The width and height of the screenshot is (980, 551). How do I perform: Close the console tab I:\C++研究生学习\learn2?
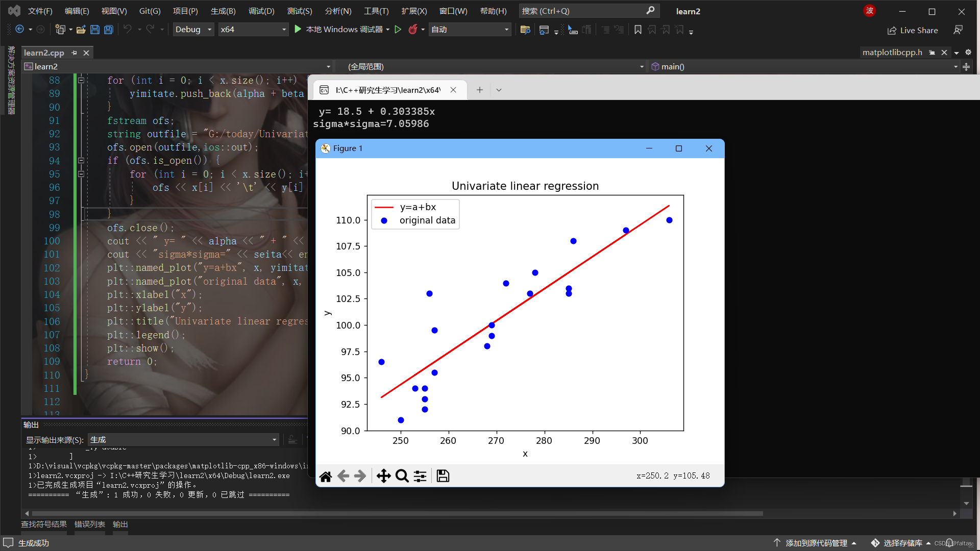(453, 90)
